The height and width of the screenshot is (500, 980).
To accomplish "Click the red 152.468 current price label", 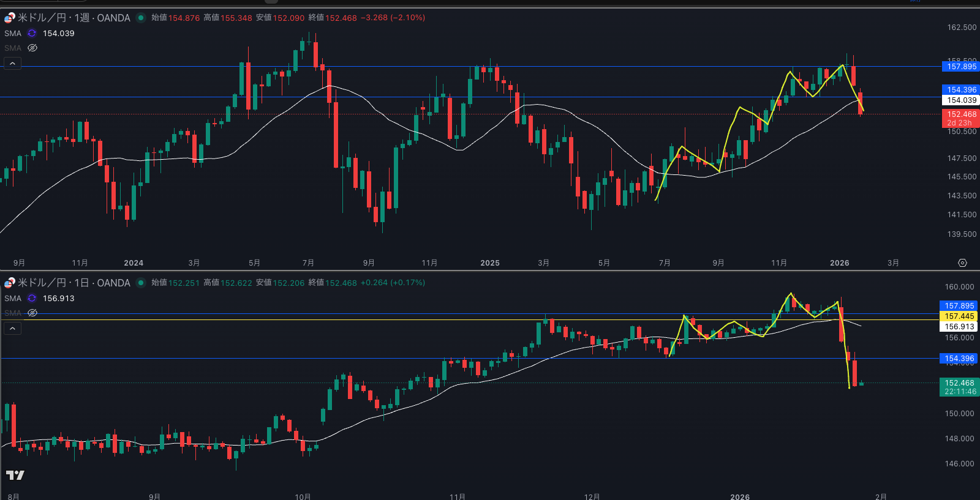I will [x=961, y=114].
